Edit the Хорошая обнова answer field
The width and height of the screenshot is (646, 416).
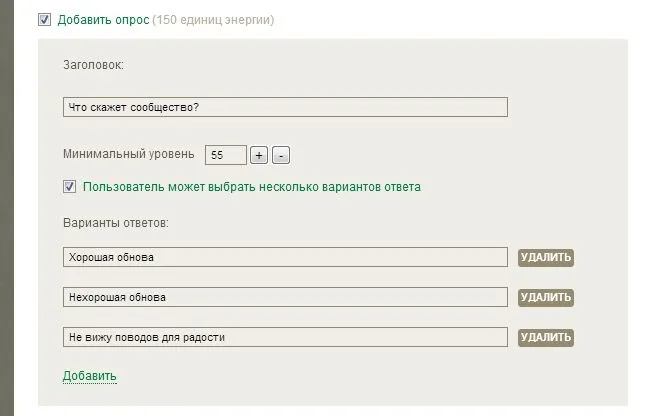tap(285, 257)
